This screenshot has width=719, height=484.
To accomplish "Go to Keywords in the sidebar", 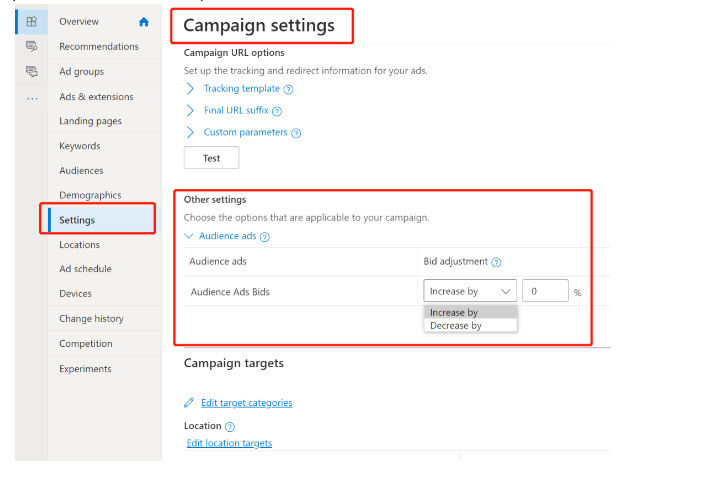I will click(80, 146).
